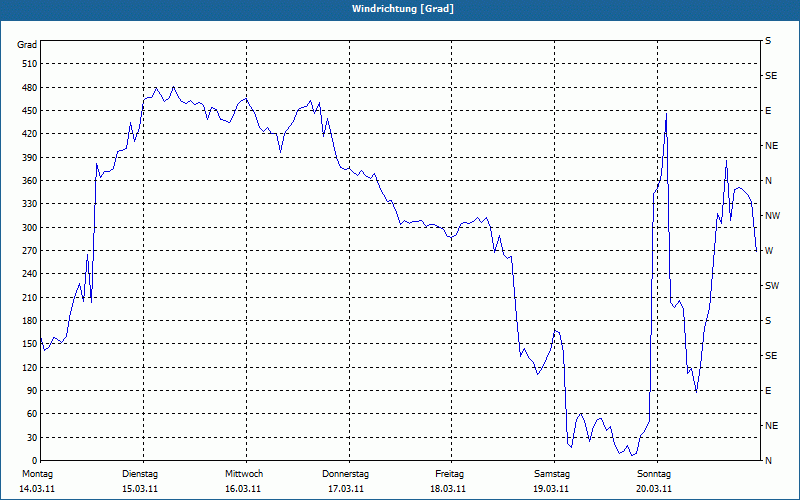
Task: Click the 'N' compass label on the 360 gridline
Action: (x=768, y=181)
